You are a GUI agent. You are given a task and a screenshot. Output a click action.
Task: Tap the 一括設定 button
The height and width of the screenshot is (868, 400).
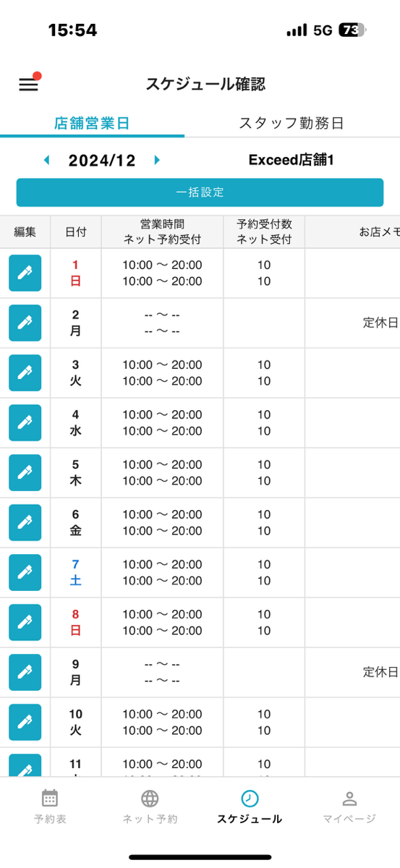pos(200,192)
